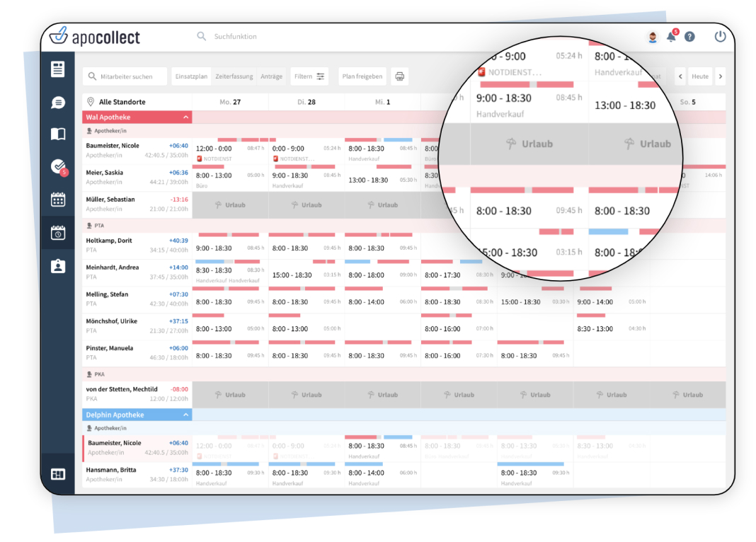The width and height of the screenshot is (756, 542).
Task: Switch to the Zeiterfassung tab
Action: point(234,76)
